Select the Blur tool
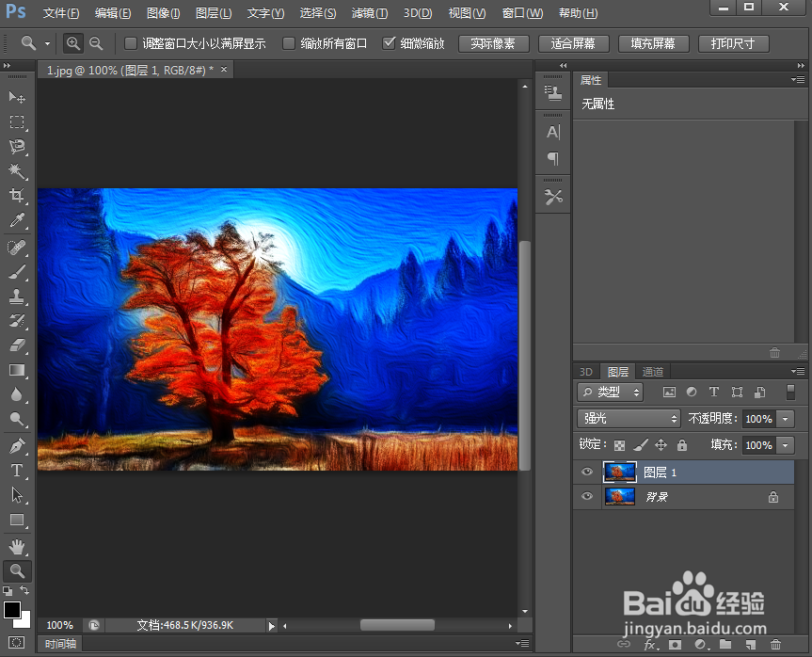Viewport: 812px width, 657px height. tap(17, 394)
